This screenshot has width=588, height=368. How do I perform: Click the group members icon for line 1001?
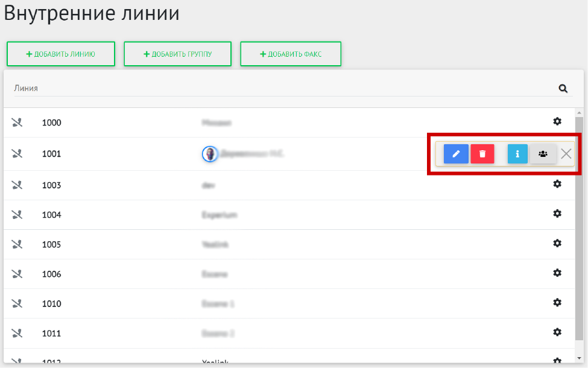pyautogui.click(x=543, y=154)
